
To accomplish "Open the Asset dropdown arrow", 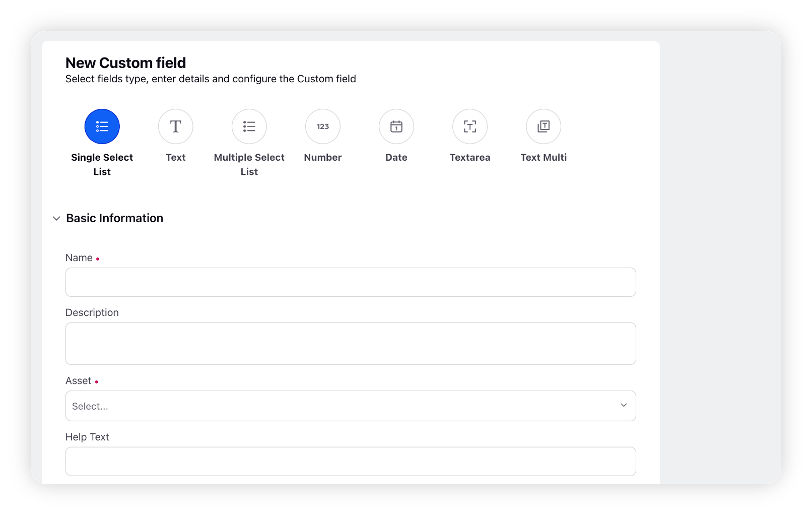I will coord(624,405).
